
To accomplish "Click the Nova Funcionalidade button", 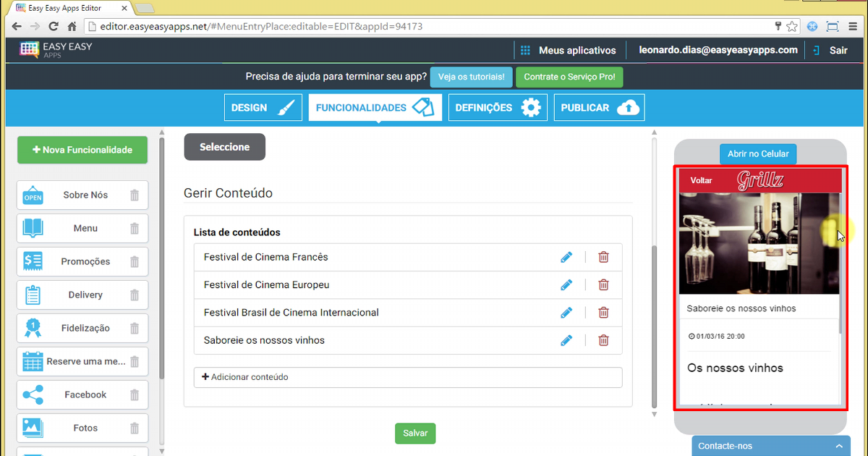I will [82, 150].
